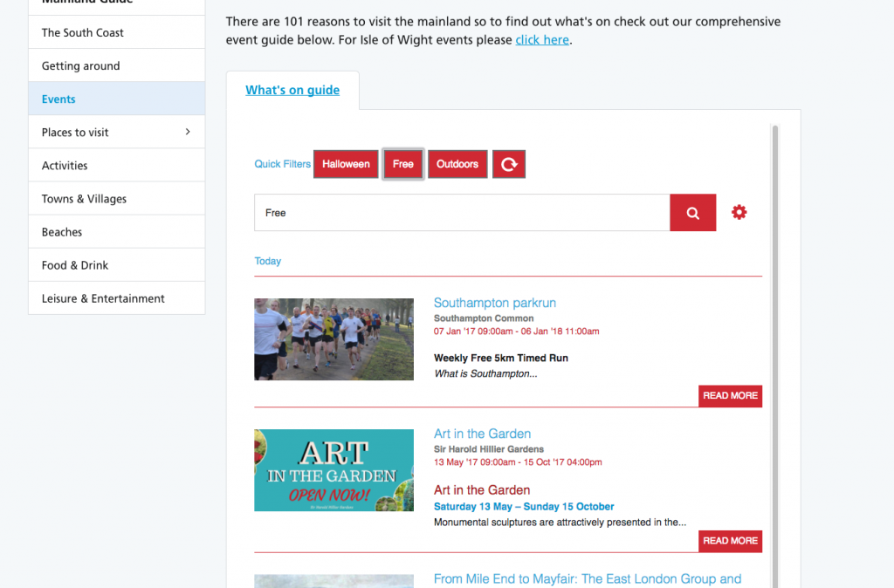Click Read More for Southampton parkrun
The height and width of the screenshot is (588, 894).
(730, 396)
